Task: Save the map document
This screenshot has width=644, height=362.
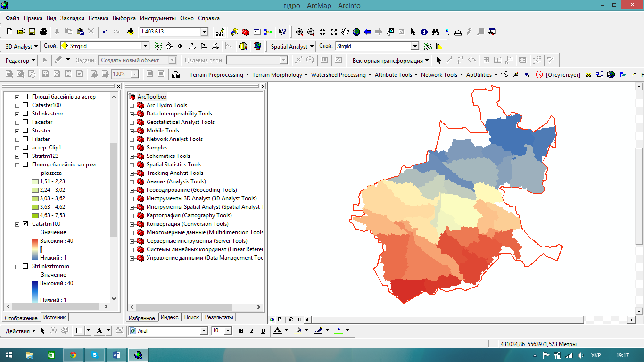Action: [32, 32]
